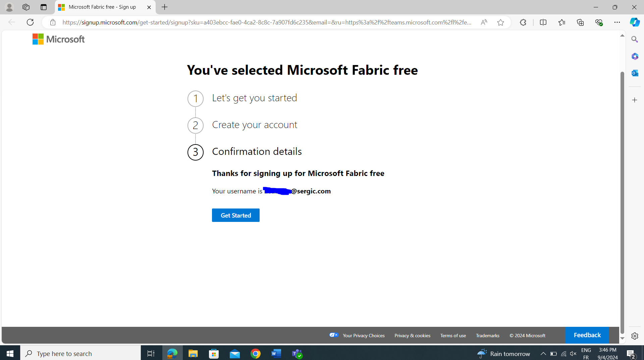Image resolution: width=644 pixels, height=360 pixels.
Task: Click the blue Feedback button
Action: (587, 335)
